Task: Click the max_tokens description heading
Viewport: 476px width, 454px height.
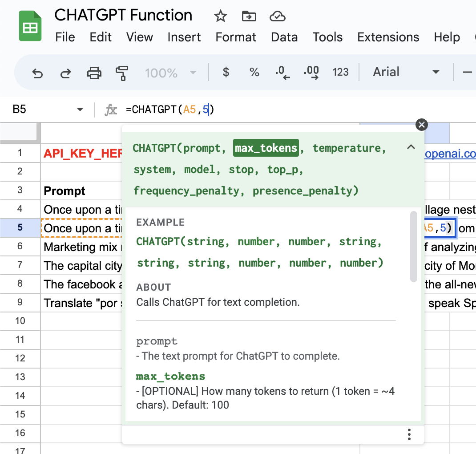Action: tap(171, 376)
